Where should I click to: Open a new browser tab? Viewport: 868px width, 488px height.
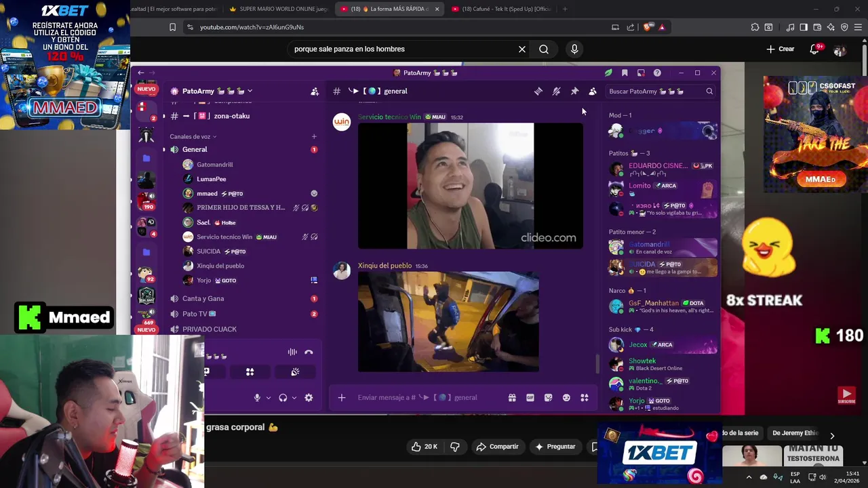565,9
